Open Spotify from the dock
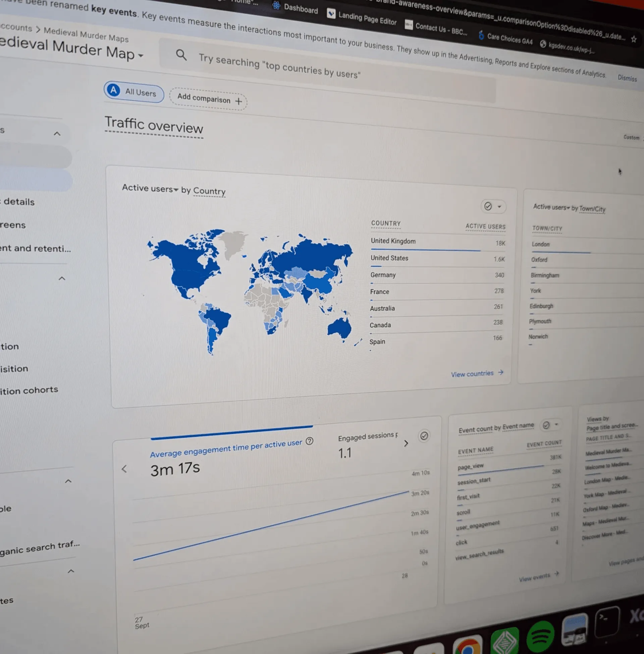644x654 pixels. point(540,637)
